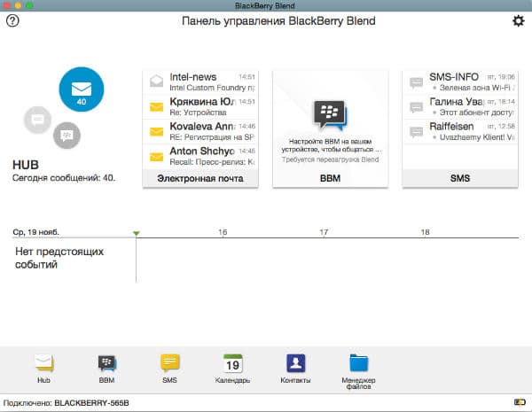Click the yellow envelope beside Kovaleva Ann
This screenshot has height=412, width=532.
point(156,131)
